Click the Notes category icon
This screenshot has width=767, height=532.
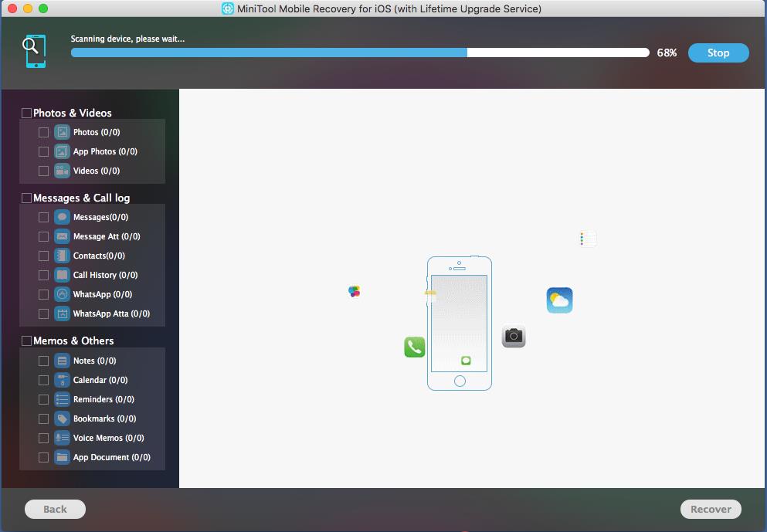[62, 361]
